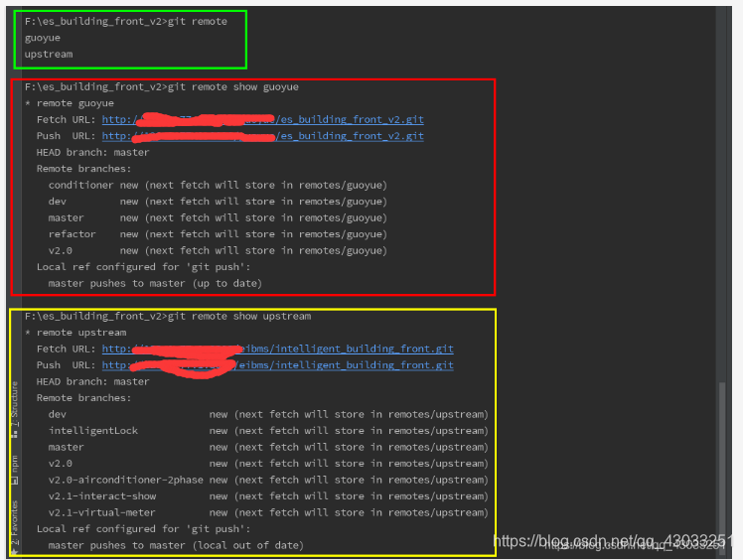Click the Structure icon in the left strip
This screenshot has height=560, width=743.
pos(15,434)
